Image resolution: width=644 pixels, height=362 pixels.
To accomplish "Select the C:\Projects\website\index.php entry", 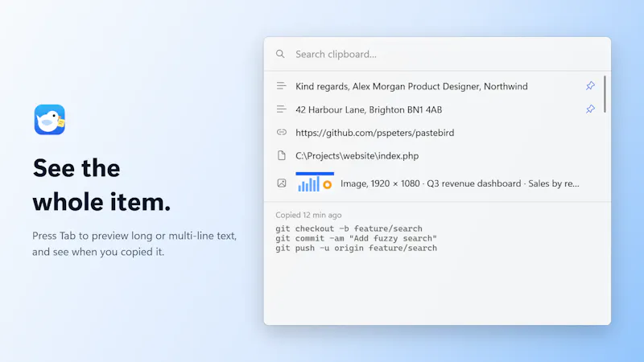I will pos(434,156).
